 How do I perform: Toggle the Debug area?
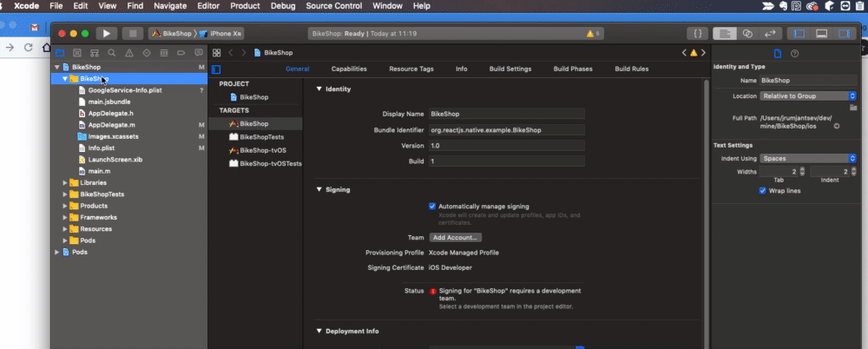pos(821,34)
